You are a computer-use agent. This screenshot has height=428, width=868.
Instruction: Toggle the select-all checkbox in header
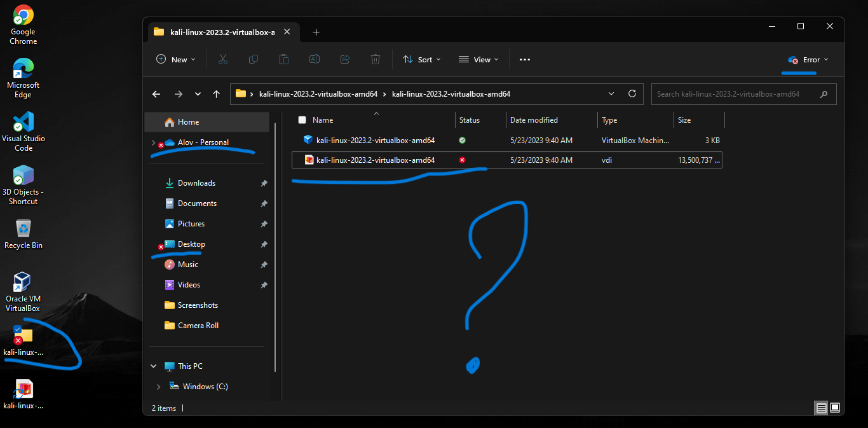click(302, 120)
